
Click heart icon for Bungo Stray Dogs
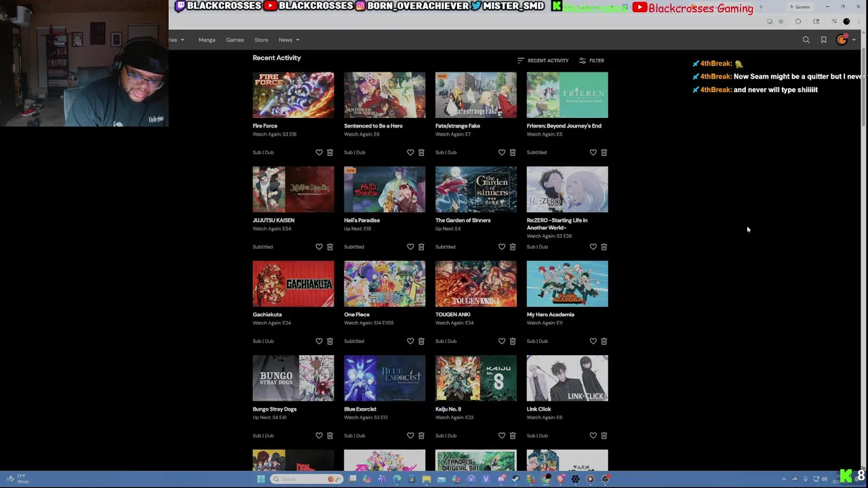pos(319,436)
